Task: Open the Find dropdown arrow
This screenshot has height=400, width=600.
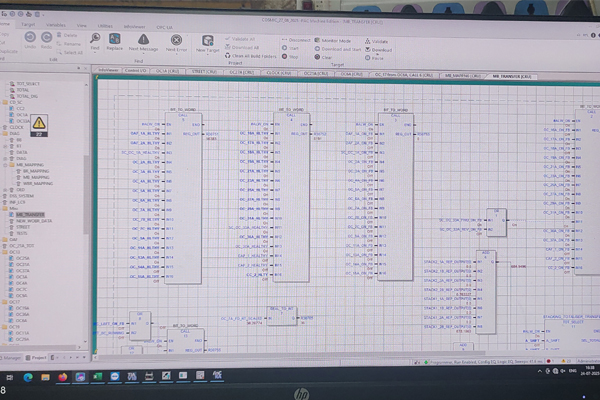Action: point(95,53)
